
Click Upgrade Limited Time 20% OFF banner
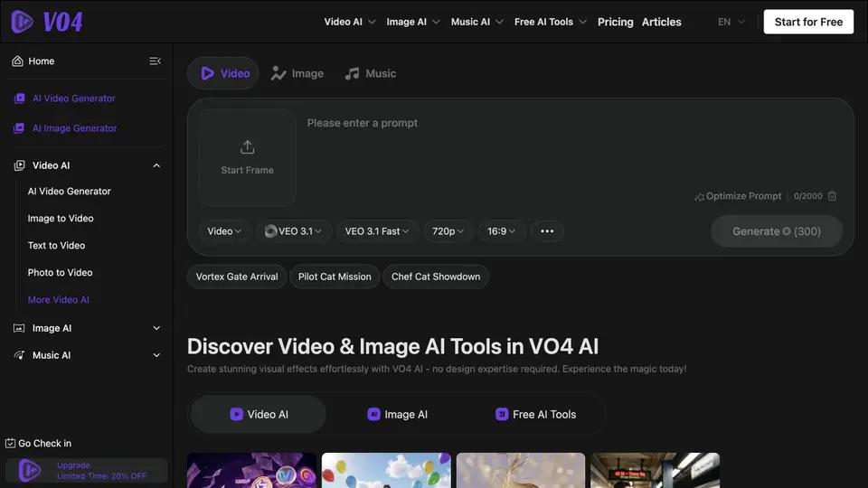pos(87,470)
